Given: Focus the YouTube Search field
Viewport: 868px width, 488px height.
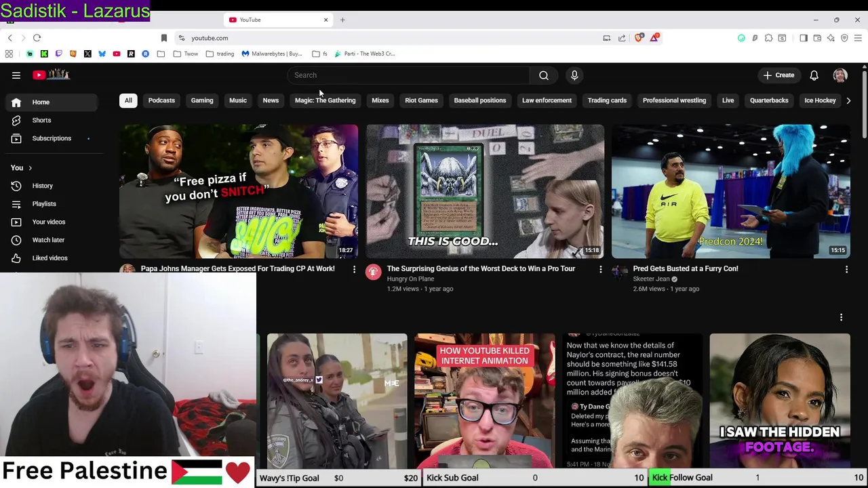Looking at the screenshot, I should 410,75.
